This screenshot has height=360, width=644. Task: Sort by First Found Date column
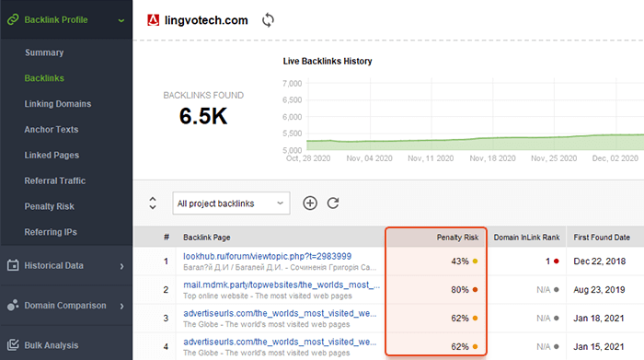coord(602,238)
